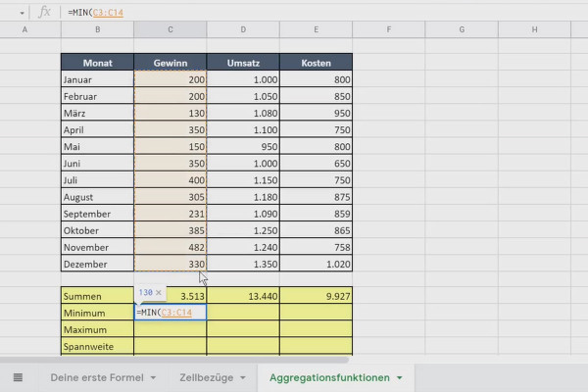The width and height of the screenshot is (588, 392).
Task: Select the März cell
Action: point(97,113)
